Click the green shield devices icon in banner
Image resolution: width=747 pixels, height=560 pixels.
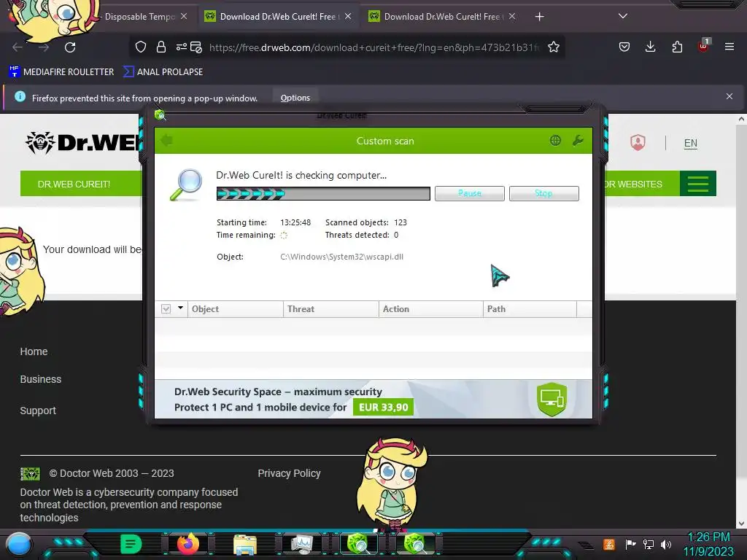[x=551, y=399]
